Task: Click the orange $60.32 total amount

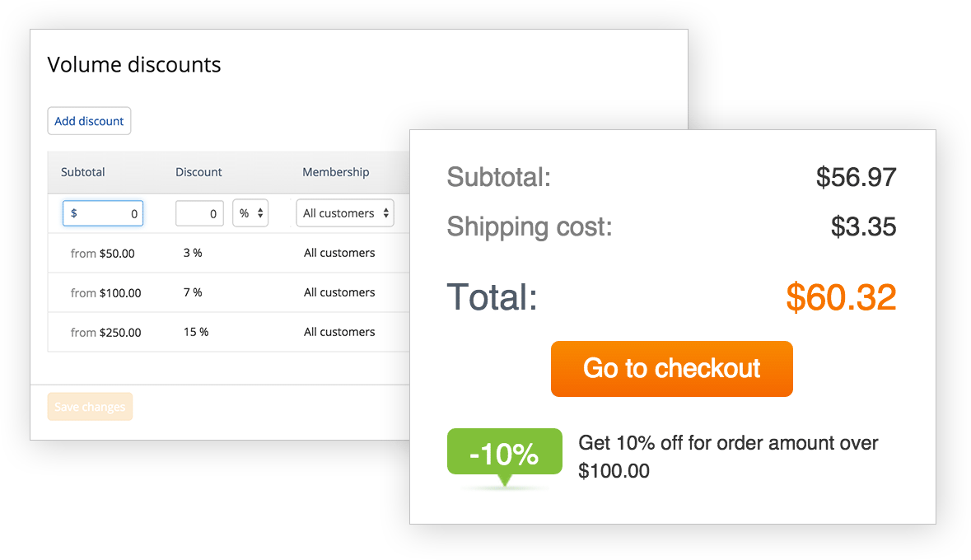Action: click(x=841, y=297)
